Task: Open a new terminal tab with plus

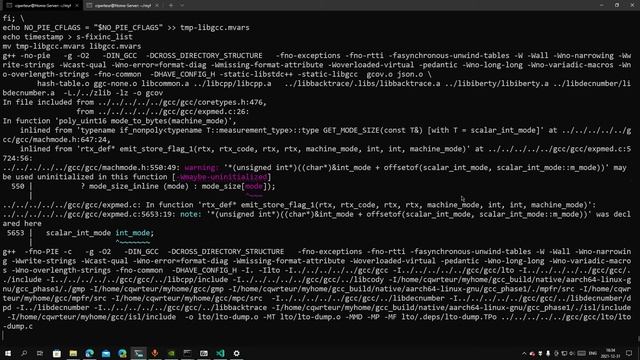Action: click(x=171, y=6)
